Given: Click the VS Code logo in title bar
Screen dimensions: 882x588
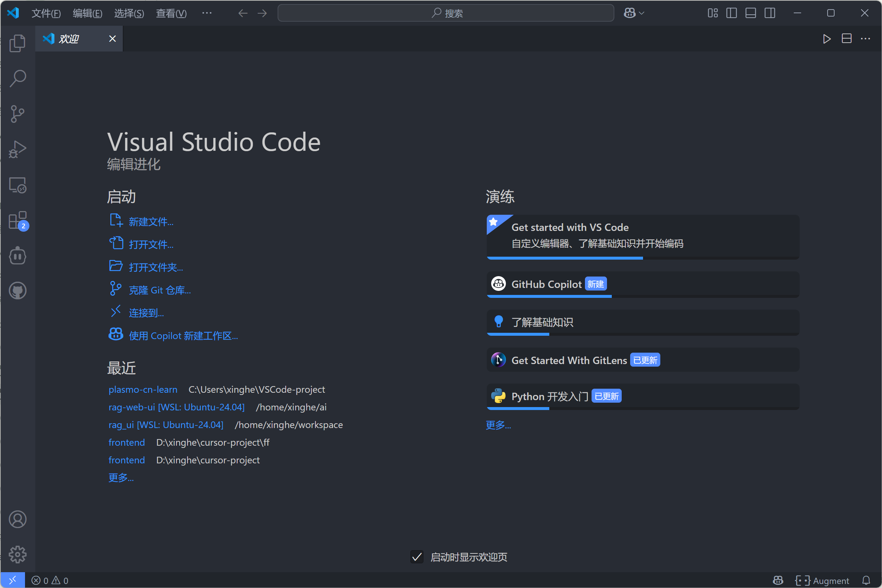Looking at the screenshot, I should click(13, 13).
